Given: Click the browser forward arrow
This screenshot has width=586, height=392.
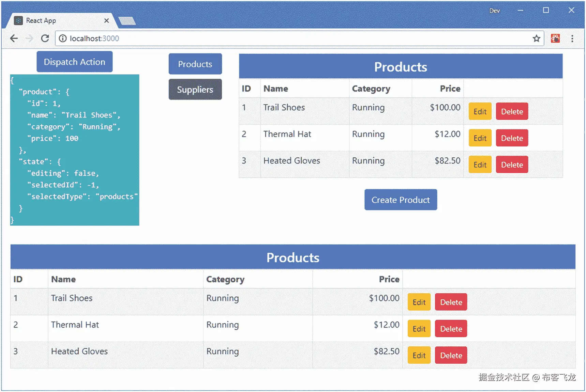Looking at the screenshot, I should click(29, 38).
